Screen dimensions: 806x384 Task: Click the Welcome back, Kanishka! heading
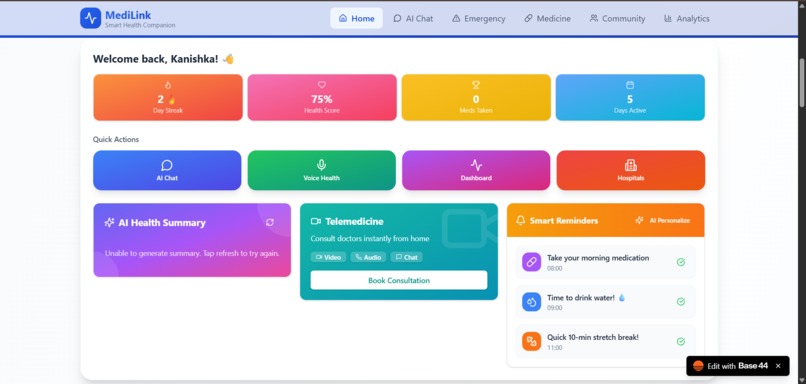[163, 59]
